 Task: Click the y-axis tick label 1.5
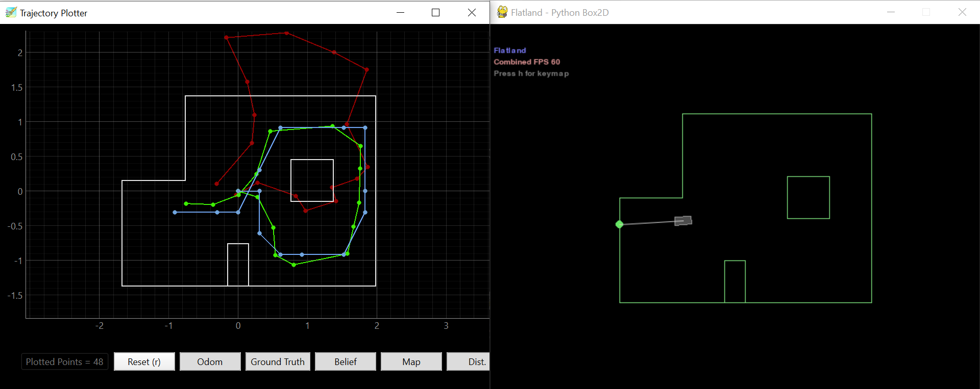pos(17,88)
